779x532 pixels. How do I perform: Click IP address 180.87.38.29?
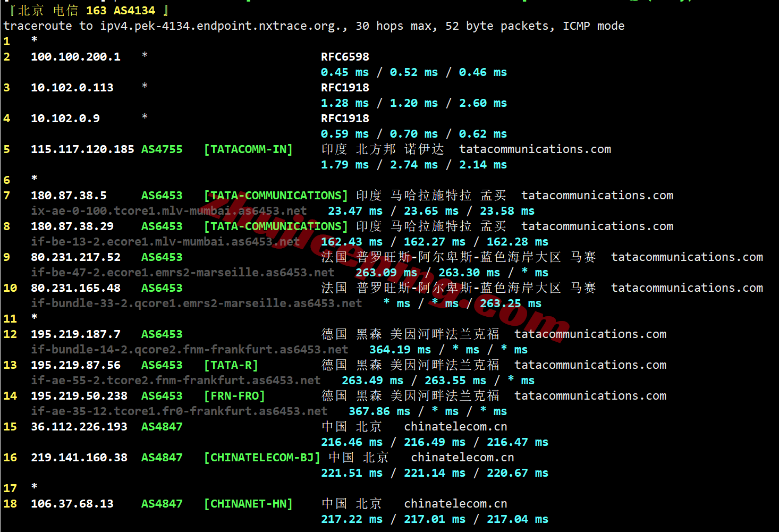72,226
